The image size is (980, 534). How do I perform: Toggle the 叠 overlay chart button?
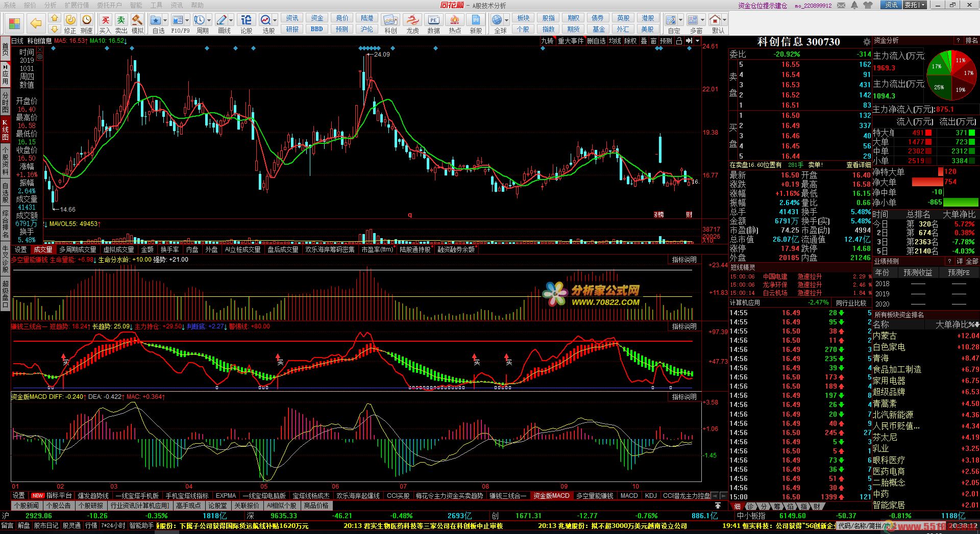(x=644, y=41)
